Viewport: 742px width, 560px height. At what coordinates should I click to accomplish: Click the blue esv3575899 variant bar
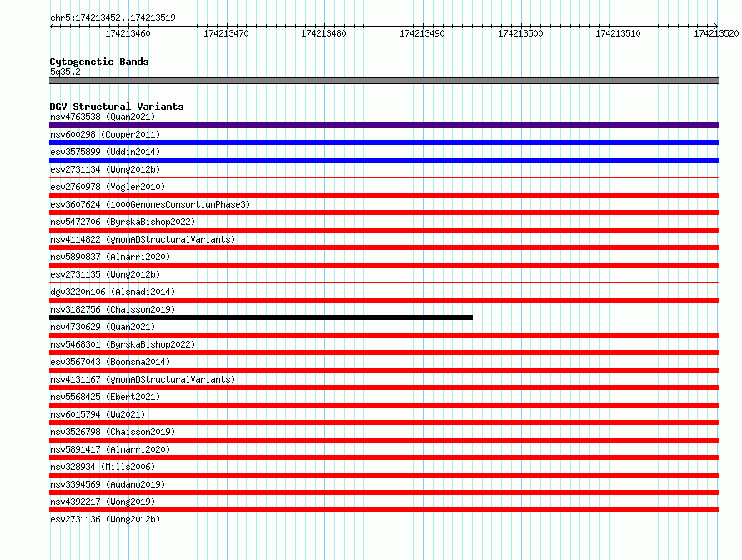384,160
